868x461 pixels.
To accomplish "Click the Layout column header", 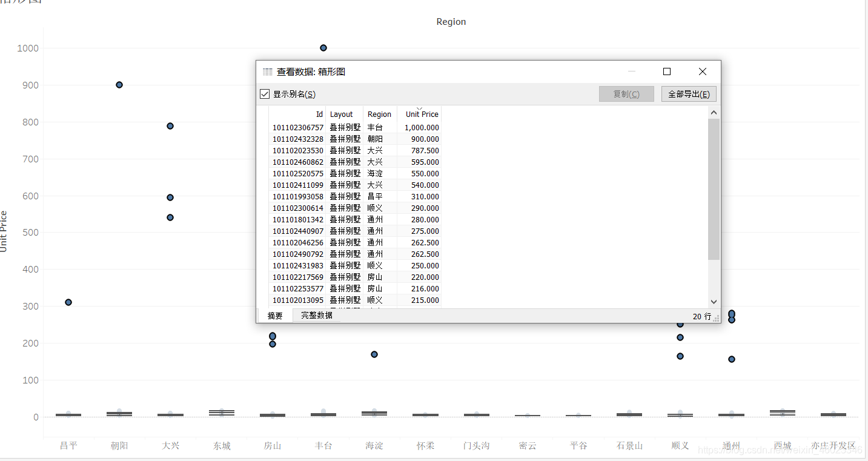I will (345, 114).
